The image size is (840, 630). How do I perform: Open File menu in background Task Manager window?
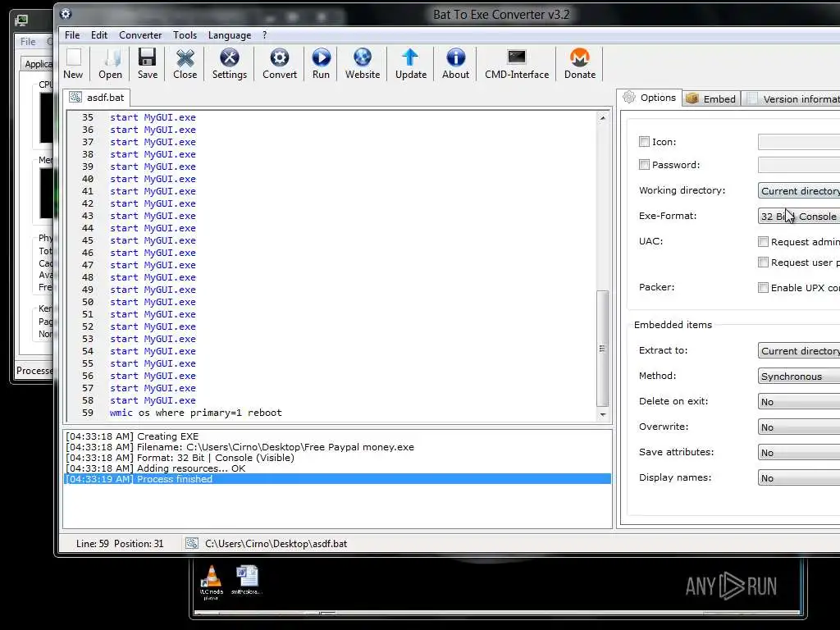28,41
